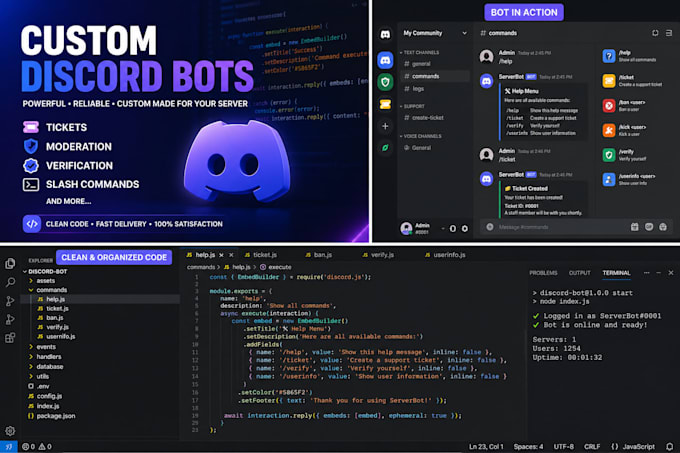The width and height of the screenshot is (680, 453).
Task: Open Discord home logo in server bar
Action: [385, 35]
